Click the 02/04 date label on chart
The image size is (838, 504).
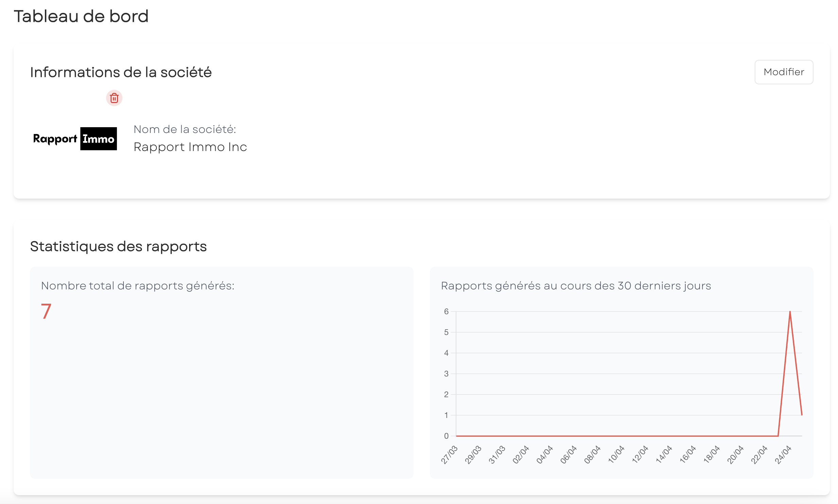pyautogui.click(x=521, y=454)
